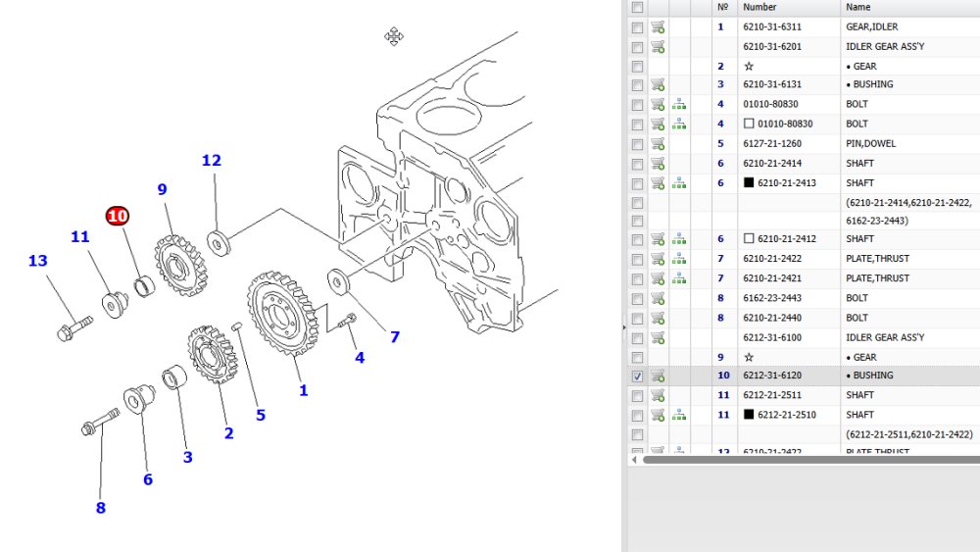Screen dimensions: 980x552
Task: Click part number 6212-31-6120
Action: coord(772,376)
